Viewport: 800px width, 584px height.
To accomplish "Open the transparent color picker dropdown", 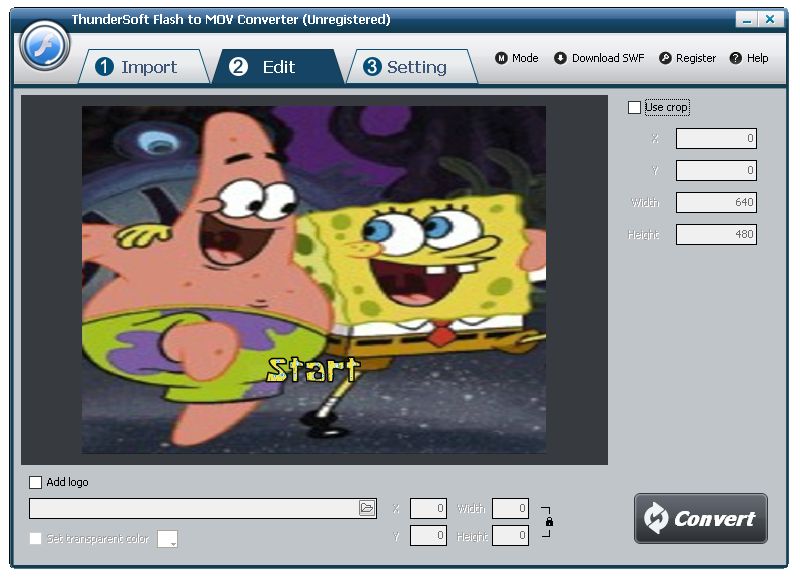I will coord(167,539).
